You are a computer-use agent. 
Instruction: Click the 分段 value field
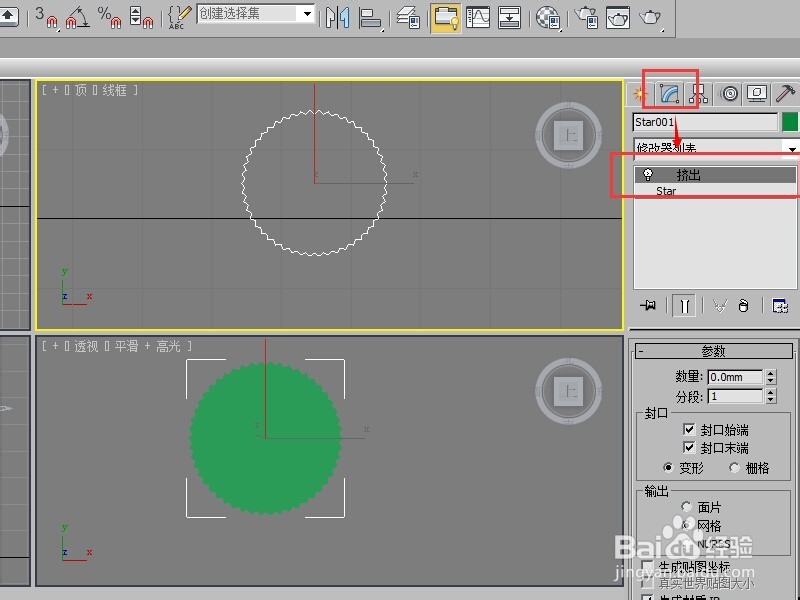pyautogui.click(x=735, y=396)
